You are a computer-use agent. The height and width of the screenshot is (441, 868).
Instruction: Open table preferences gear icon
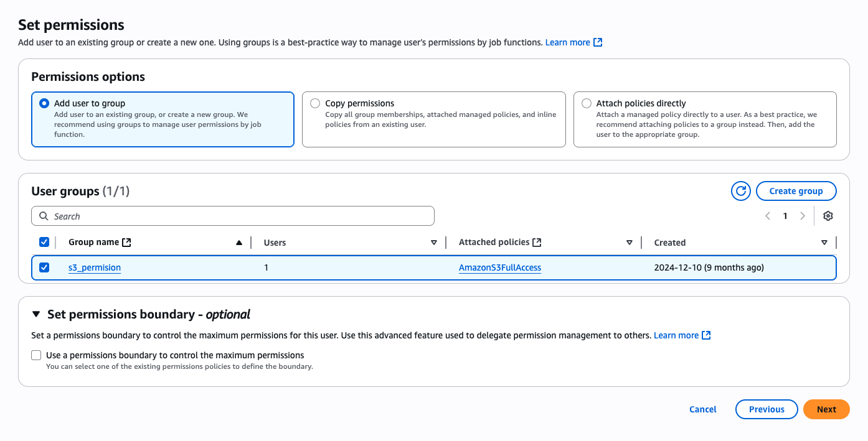click(x=828, y=216)
